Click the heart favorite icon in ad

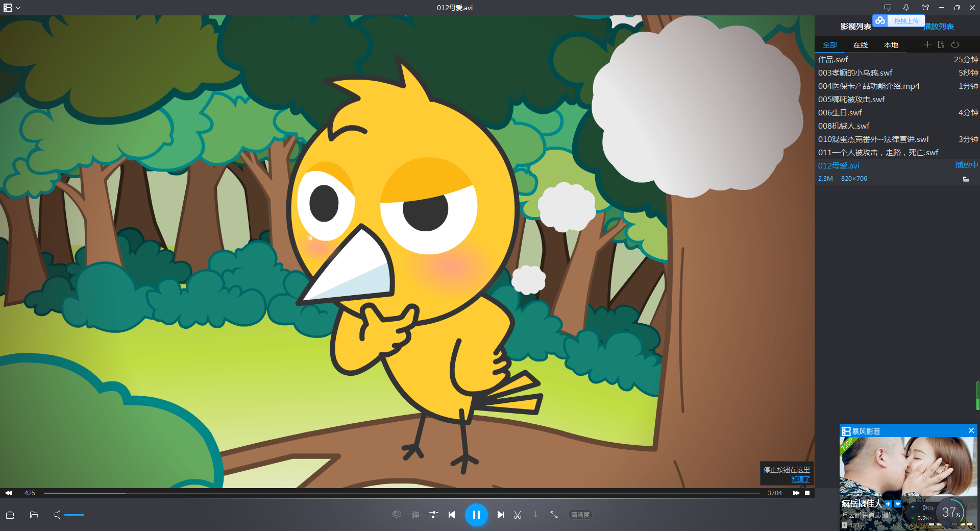point(898,504)
